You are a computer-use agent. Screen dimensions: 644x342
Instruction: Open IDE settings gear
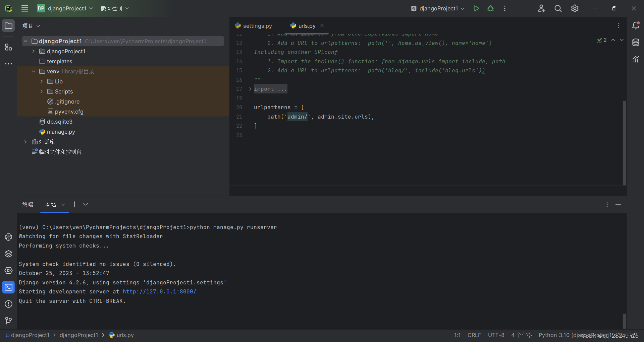point(575,8)
